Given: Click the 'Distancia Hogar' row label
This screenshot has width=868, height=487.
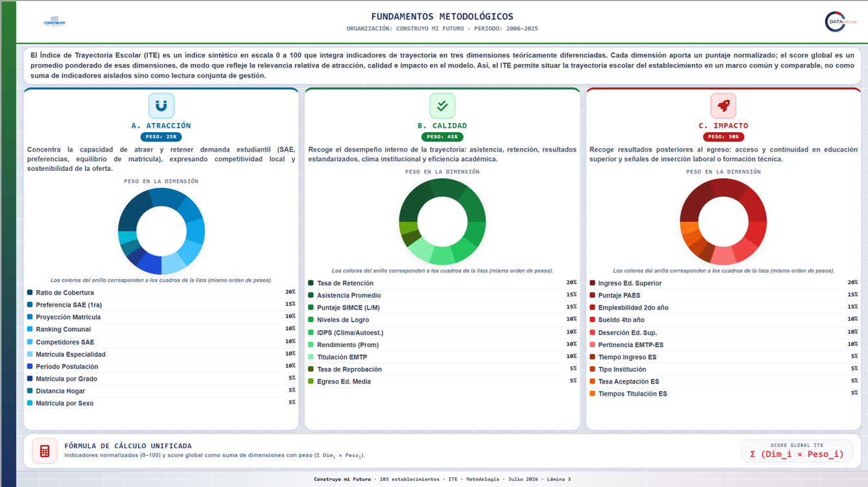Looking at the screenshot, I should (60, 391).
